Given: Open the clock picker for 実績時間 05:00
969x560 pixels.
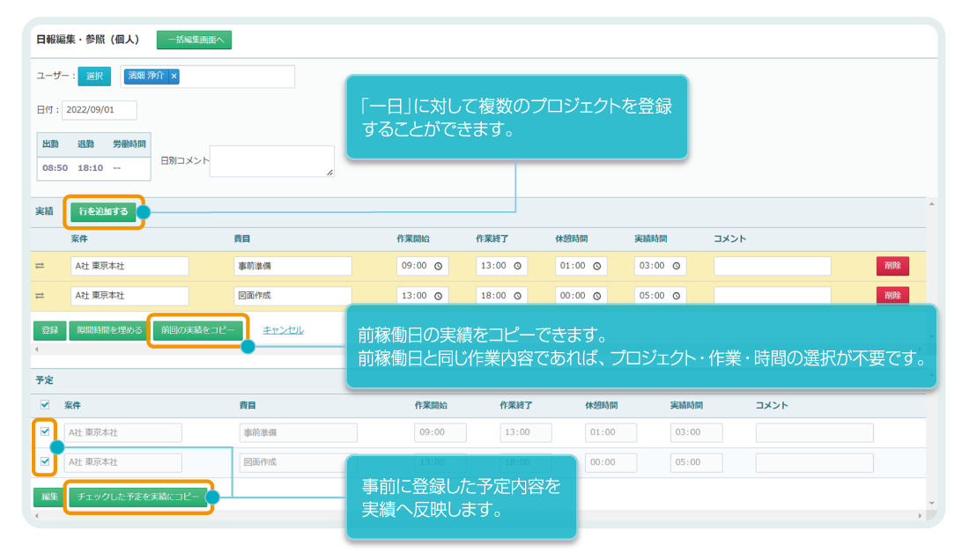Looking at the screenshot, I should pos(676,295).
